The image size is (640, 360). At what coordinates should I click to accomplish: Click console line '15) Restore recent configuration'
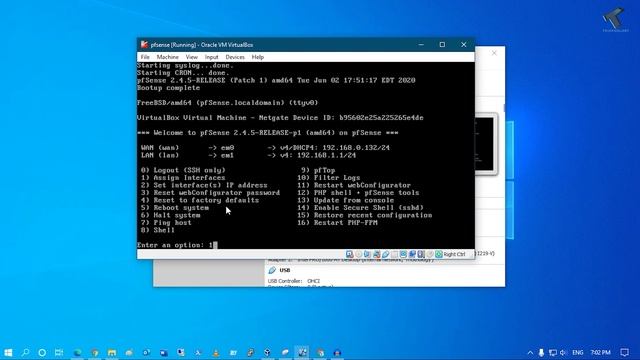pos(364,215)
